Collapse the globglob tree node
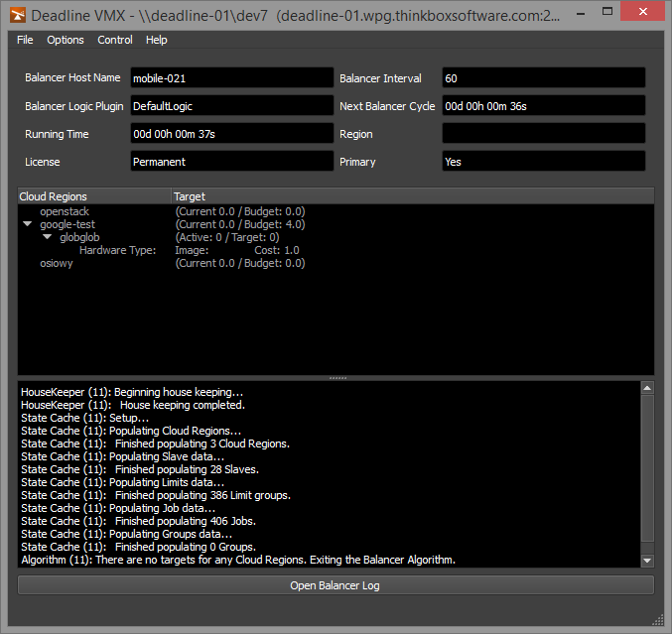Screen dimensions: 672x634 [47, 238]
